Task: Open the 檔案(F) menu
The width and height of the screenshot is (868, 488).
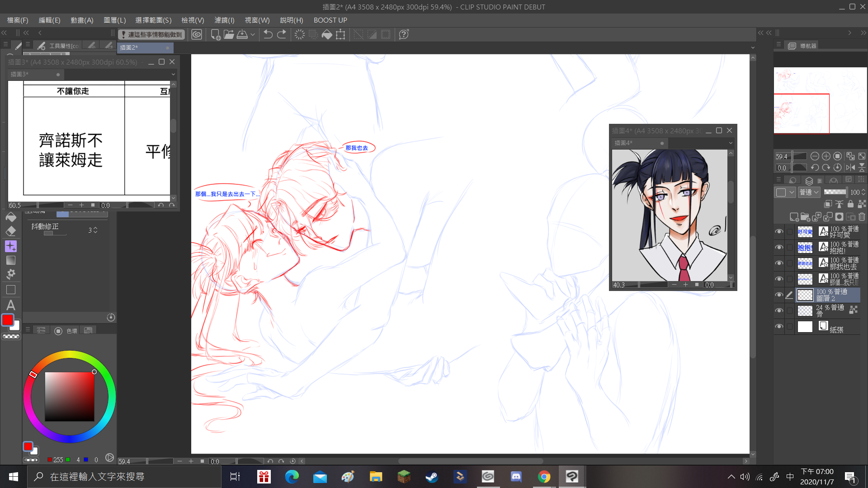Action: (18, 20)
